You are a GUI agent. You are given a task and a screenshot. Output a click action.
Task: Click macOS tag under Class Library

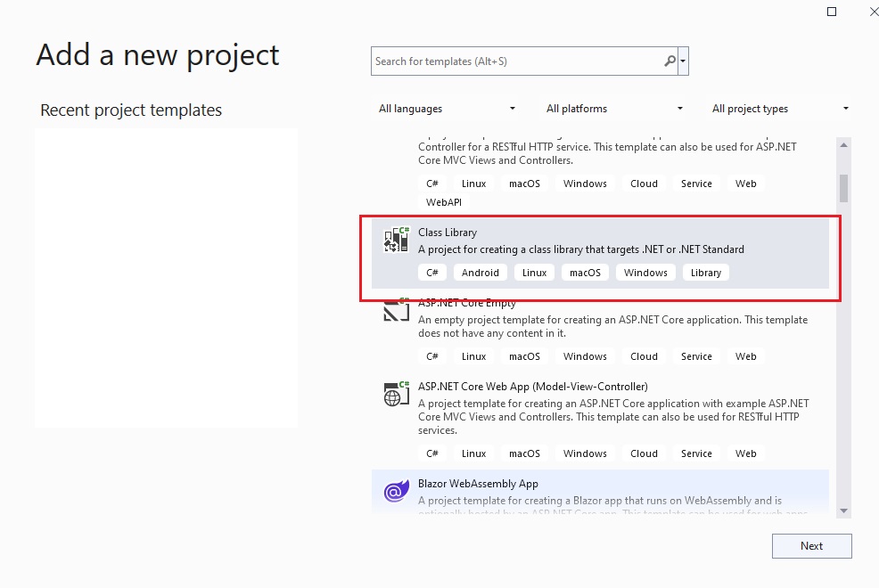tap(585, 273)
